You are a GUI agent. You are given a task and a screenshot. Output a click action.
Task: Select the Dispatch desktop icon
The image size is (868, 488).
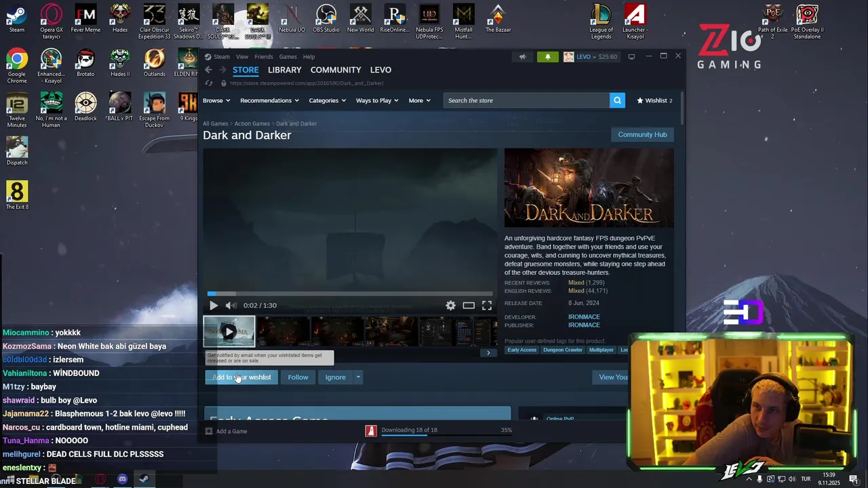click(17, 151)
